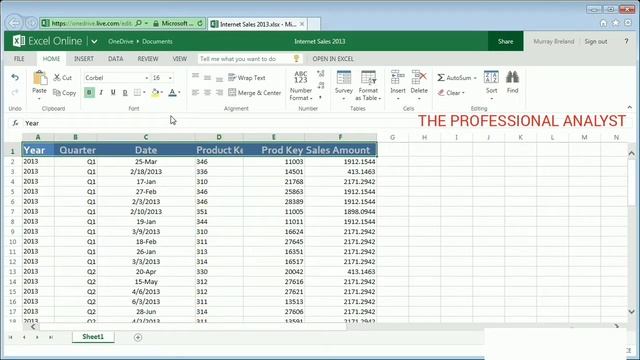Click Merge & Center
The height and width of the screenshot is (360, 640).
[x=255, y=93]
